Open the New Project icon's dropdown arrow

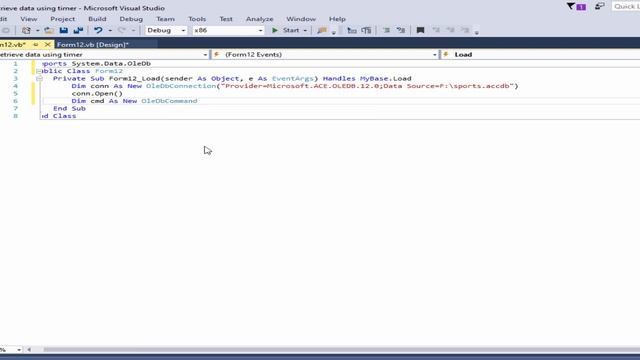click(x=37, y=31)
